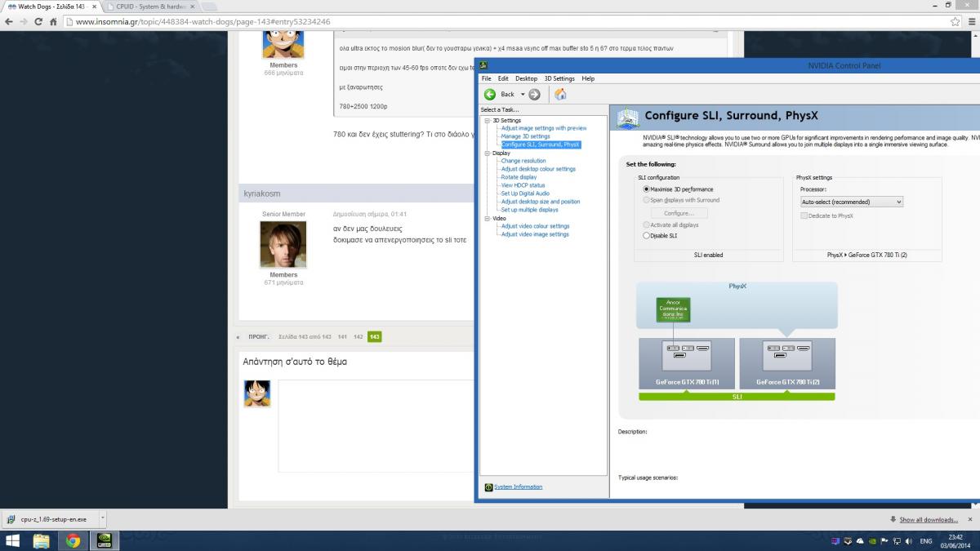Select Span displays with Surround radio

[647, 200]
